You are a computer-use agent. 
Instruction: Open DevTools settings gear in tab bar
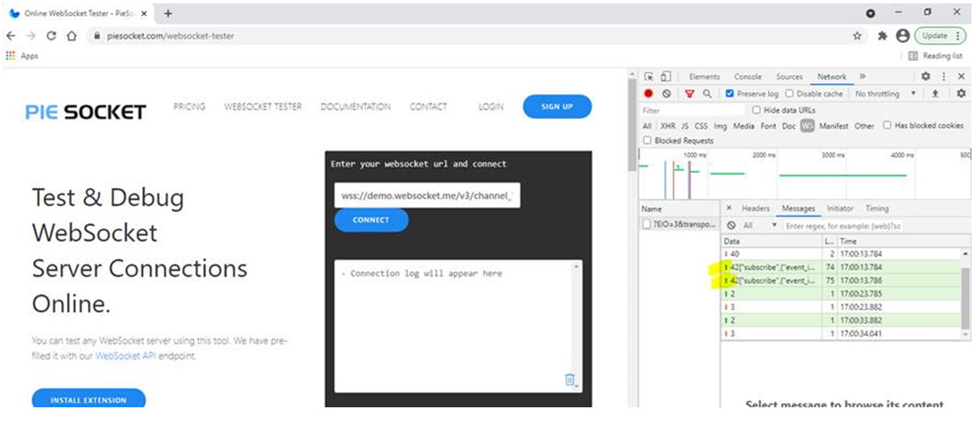click(926, 76)
